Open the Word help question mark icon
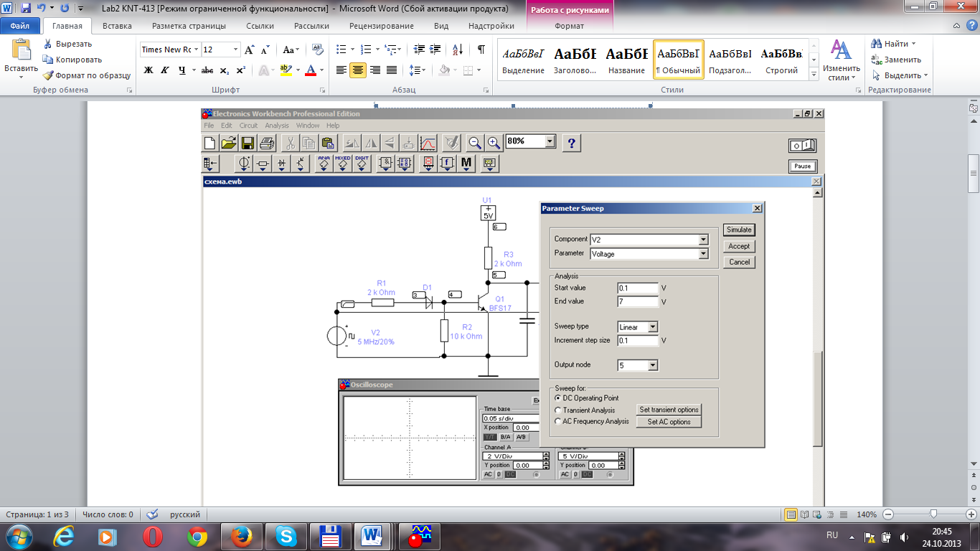980x551 pixels. 972,26
